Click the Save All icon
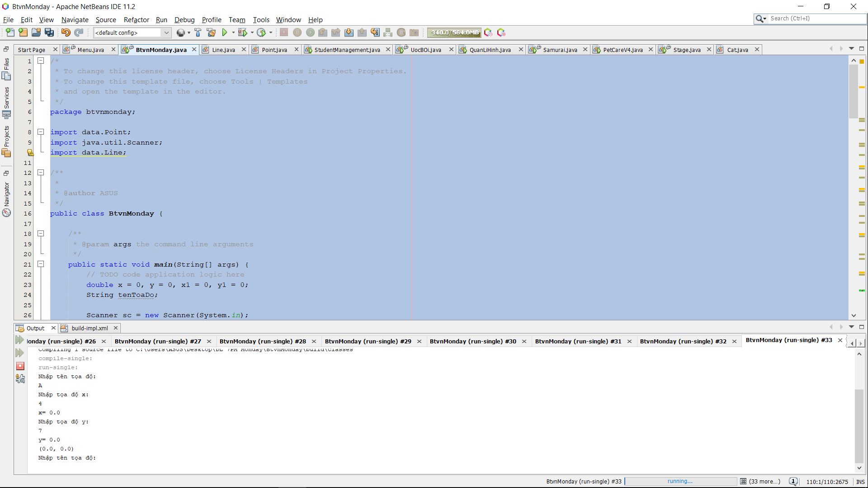Image resolution: width=868 pixels, height=488 pixels. point(49,33)
